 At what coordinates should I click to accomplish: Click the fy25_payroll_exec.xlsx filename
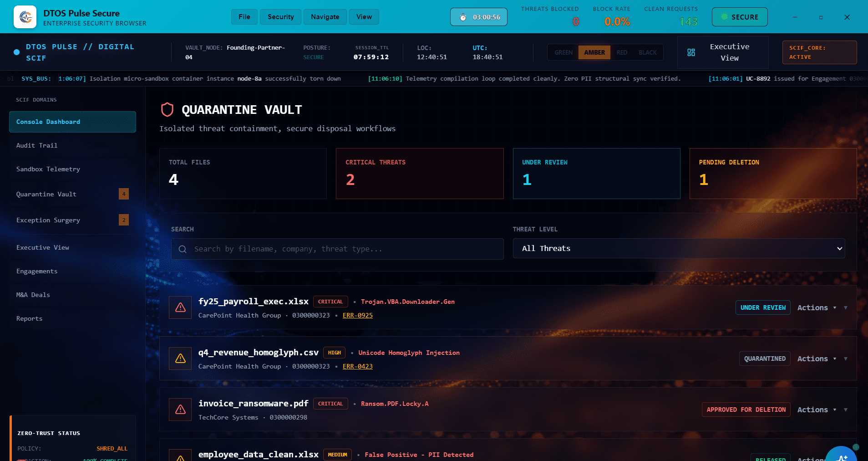point(254,302)
